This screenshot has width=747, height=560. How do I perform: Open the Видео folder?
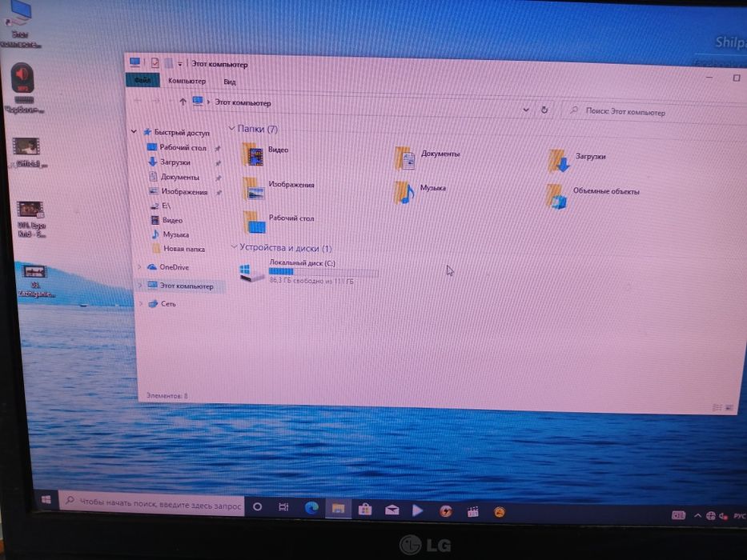(265, 154)
